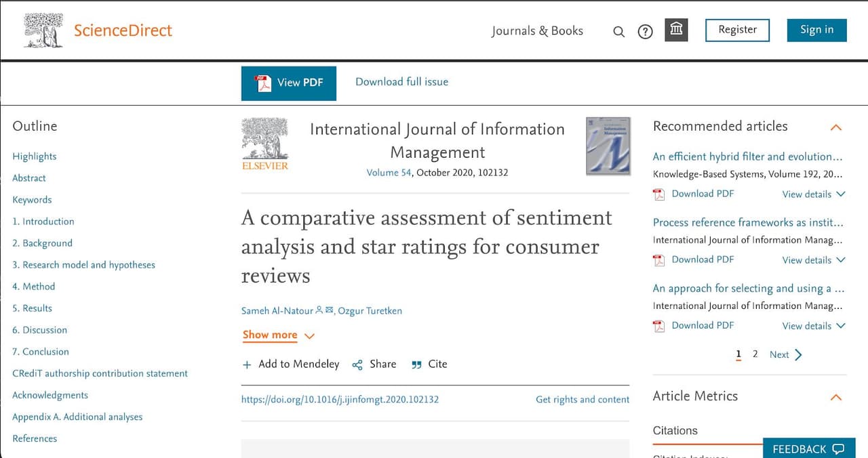Collapse the Recommended articles section
Screen dimensions: 868x458
(x=836, y=127)
